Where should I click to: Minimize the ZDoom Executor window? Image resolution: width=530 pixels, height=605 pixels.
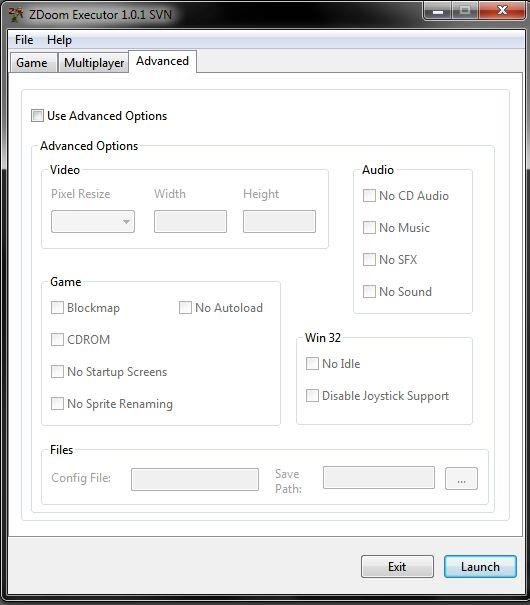[x=438, y=10]
